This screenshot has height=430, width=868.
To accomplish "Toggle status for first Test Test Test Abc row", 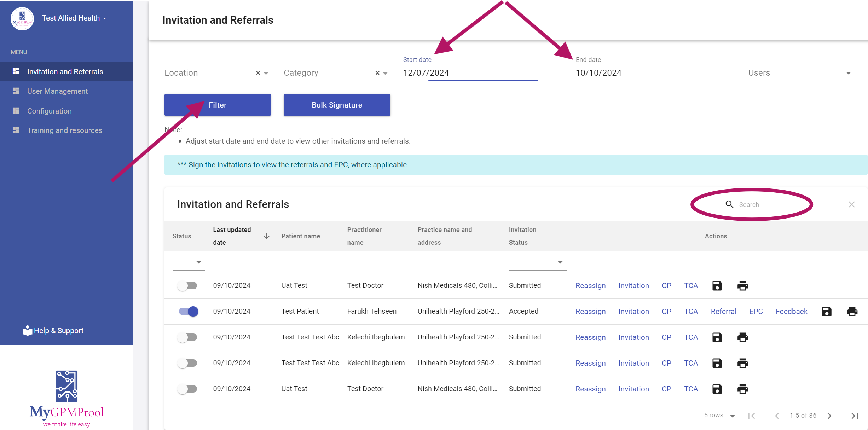I will point(187,337).
